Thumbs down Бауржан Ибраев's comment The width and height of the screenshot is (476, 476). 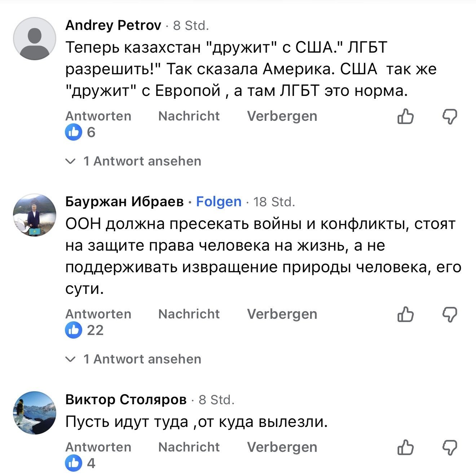tap(450, 314)
